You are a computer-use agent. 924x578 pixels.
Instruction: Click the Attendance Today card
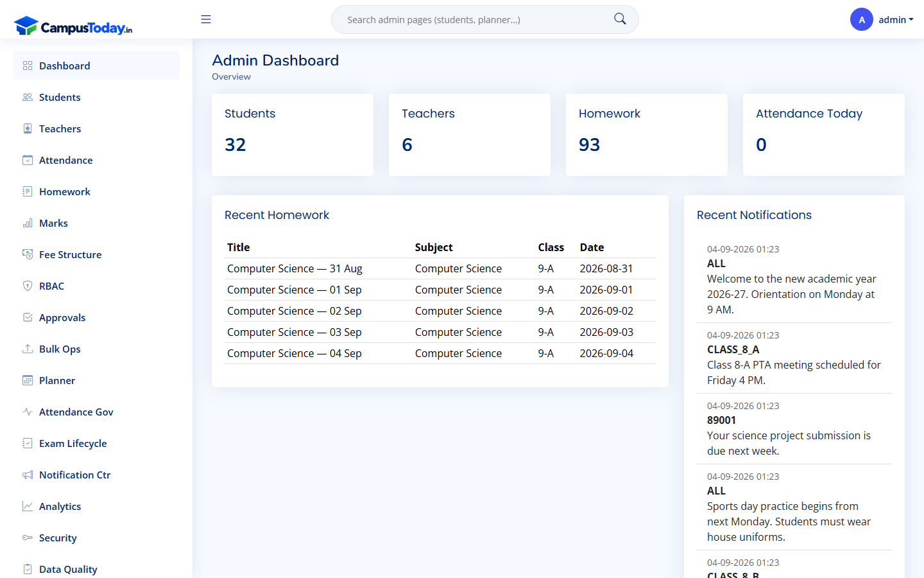[x=824, y=135]
